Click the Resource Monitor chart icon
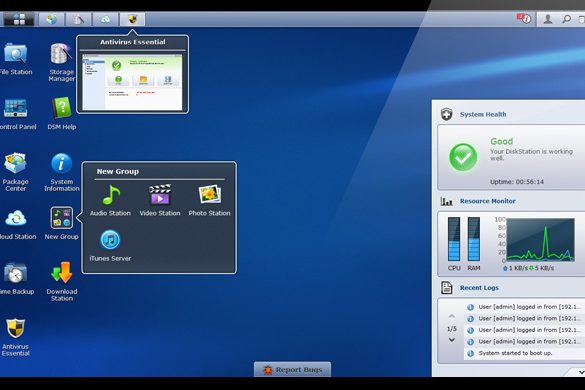This screenshot has width=585, height=390. (447, 201)
